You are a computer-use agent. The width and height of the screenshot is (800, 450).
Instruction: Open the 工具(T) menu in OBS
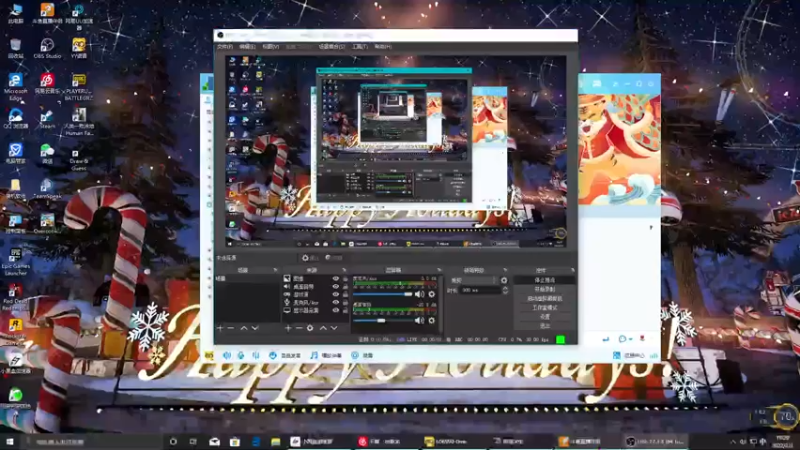[360, 46]
